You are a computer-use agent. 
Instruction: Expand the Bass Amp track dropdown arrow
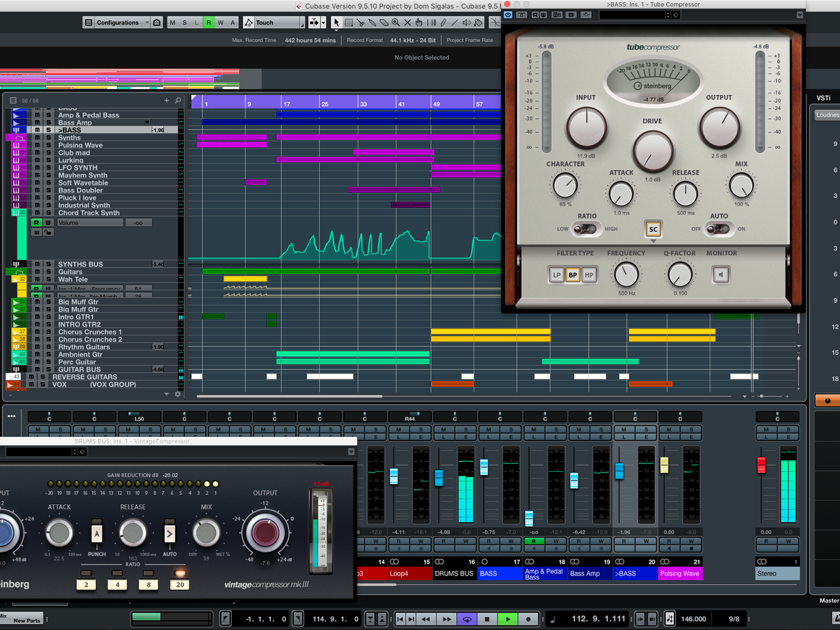click(x=147, y=122)
